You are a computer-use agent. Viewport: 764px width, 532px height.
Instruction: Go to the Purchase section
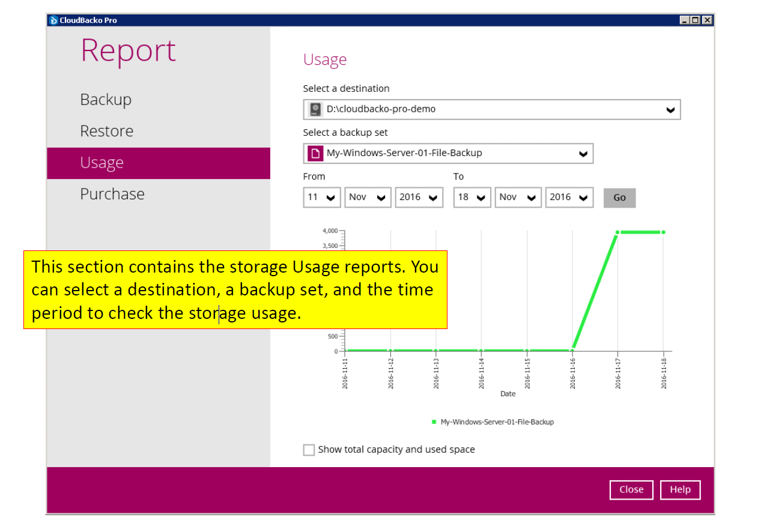112,194
